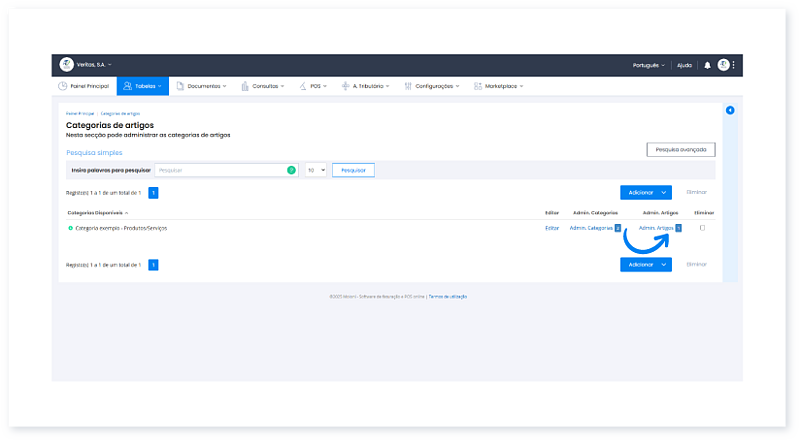This screenshot has width=800, height=441.
Task: Click the Pesquisar search input field
Action: [220, 170]
